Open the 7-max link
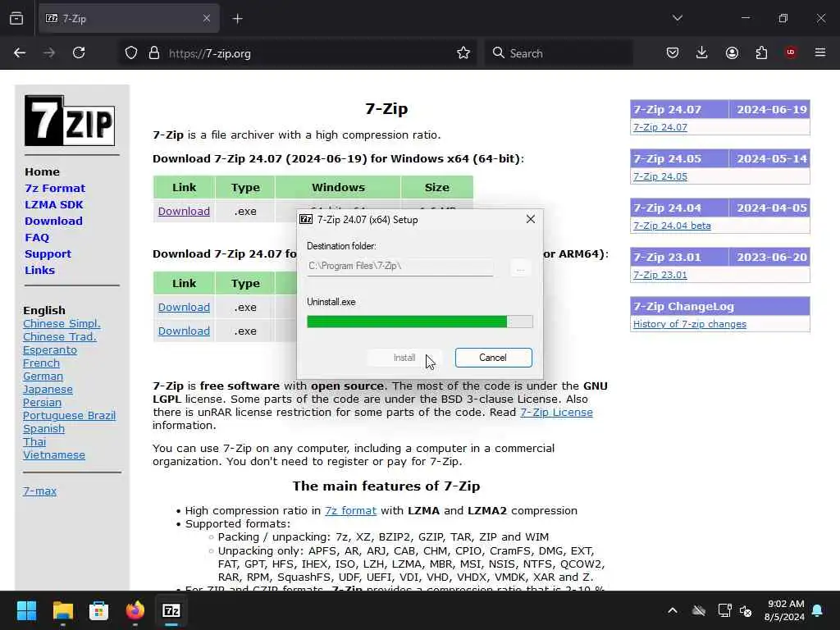The image size is (840, 630). pos(39,491)
